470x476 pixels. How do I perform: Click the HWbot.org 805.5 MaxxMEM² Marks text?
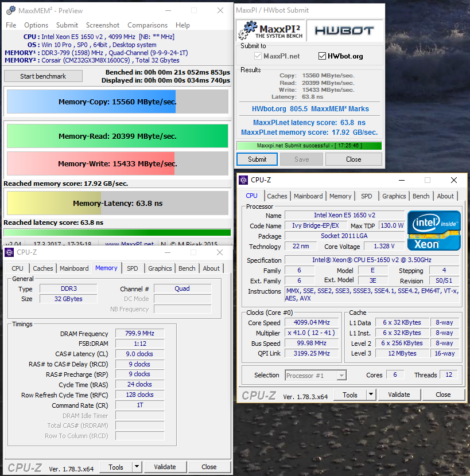pos(310,109)
